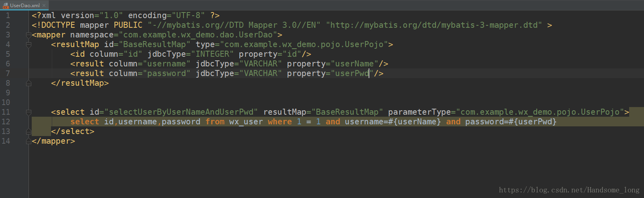
Task: Click line number 2 in the gutter
Action: 8,25
